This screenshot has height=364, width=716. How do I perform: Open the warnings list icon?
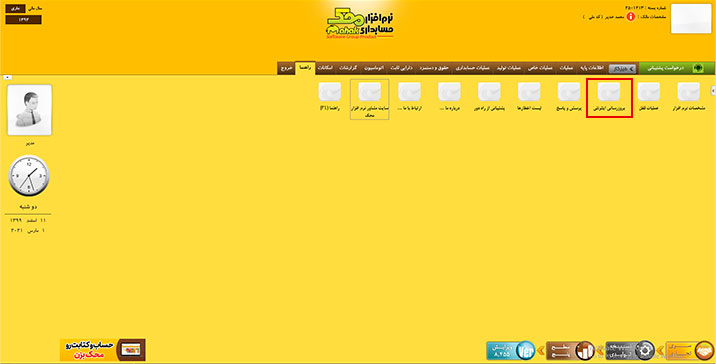(529, 97)
